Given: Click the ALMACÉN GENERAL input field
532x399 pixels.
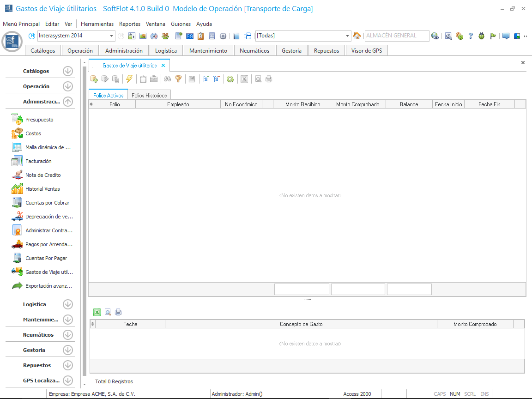Looking at the screenshot, I should [x=396, y=36].
